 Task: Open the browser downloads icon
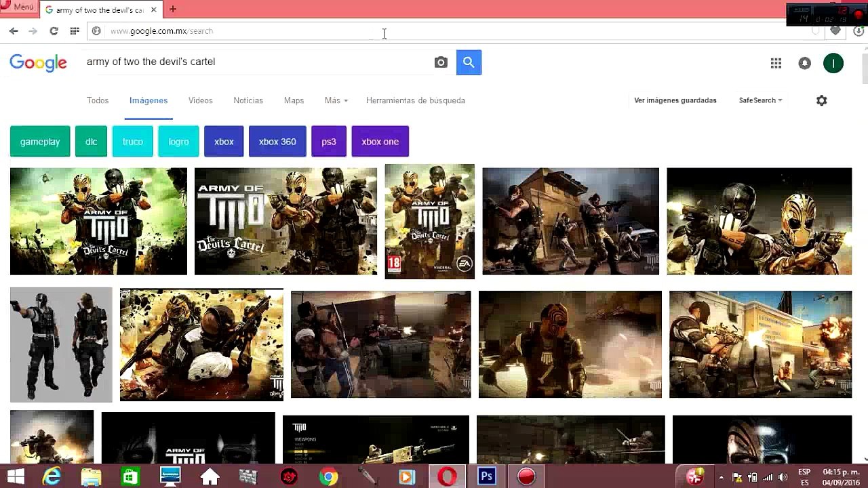click(x=859, y=31)
